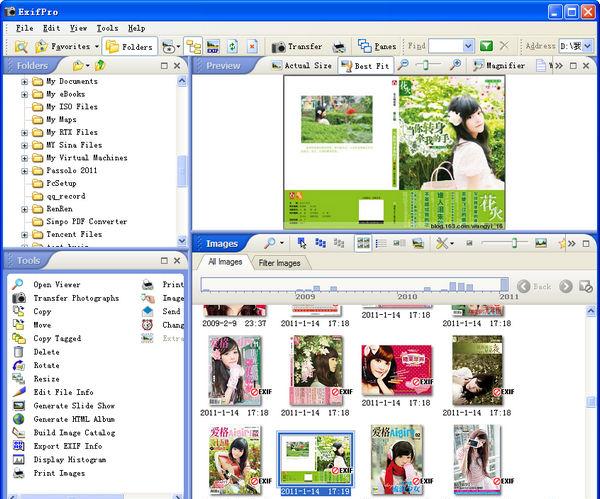The image size is (600, 499).
Task: Open the Favorites dropdown arrow
Action: coord(96,46)
